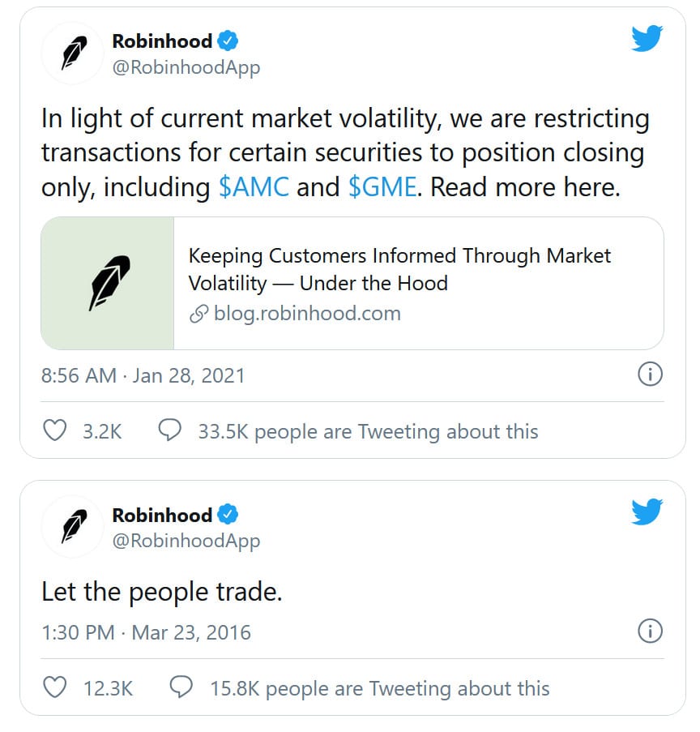Click the Twitter bird icon in the second tweet

tap(647, 512)
